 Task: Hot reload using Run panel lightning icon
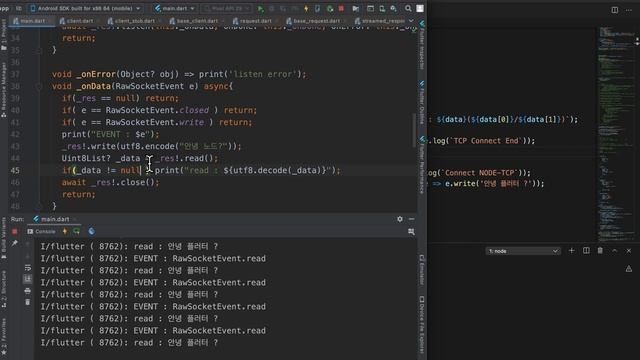pyautogui.click(x=64, y=231)
